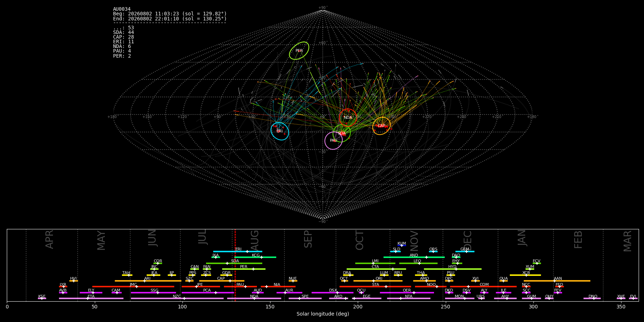This screenshot has width=644, height=322.
Task: Select the green SDA radiant circle
Action: [x=342, y=133]
